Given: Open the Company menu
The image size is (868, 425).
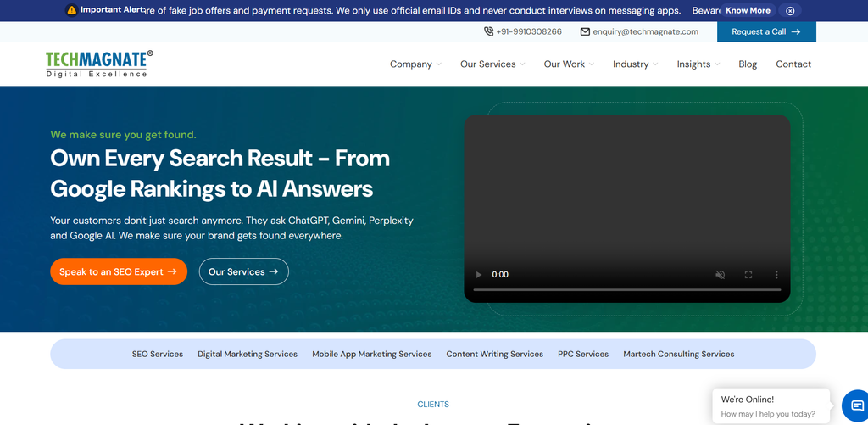Looking at the screenshot, I should tap(411, 64).
